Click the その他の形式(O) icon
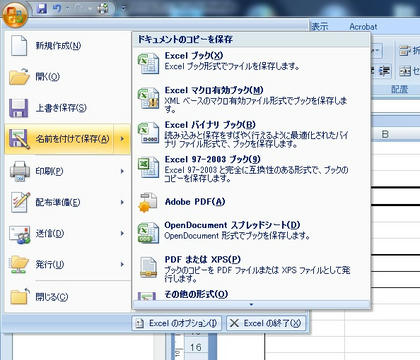420x360 pixels. (x=147, y=296)
